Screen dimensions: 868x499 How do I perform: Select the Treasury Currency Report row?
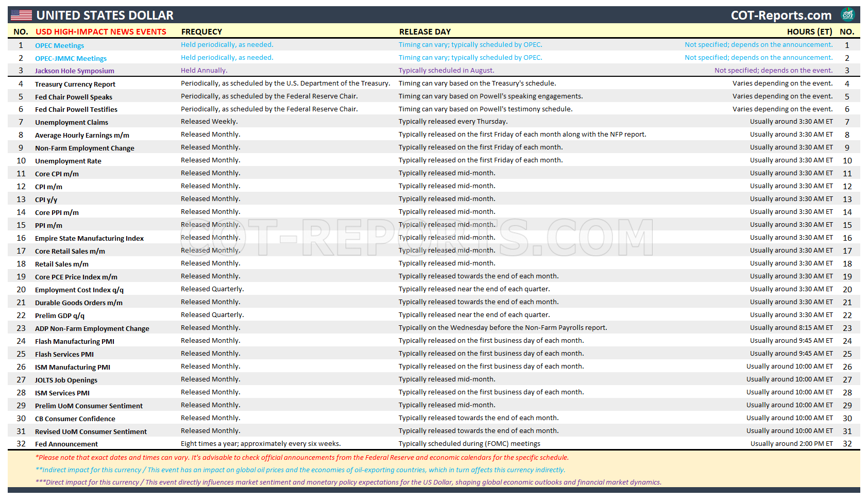tap(75, 84)
